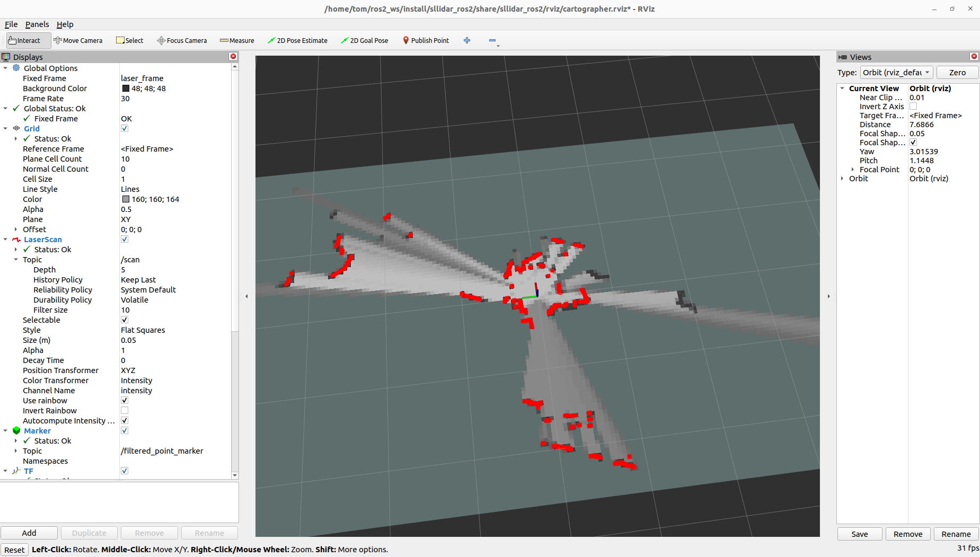Open the Grid Color swatch
The width and height of the screenshot is (980, 557).
126,199
